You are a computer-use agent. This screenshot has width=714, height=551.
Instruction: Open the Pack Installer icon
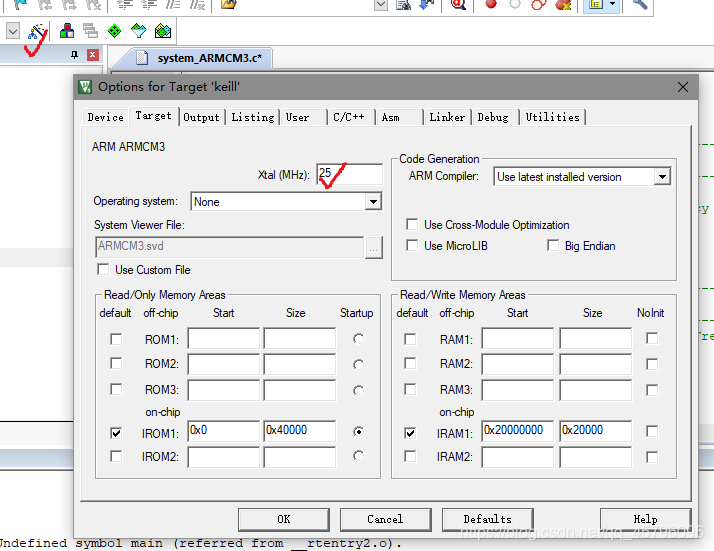click(163, 31)
